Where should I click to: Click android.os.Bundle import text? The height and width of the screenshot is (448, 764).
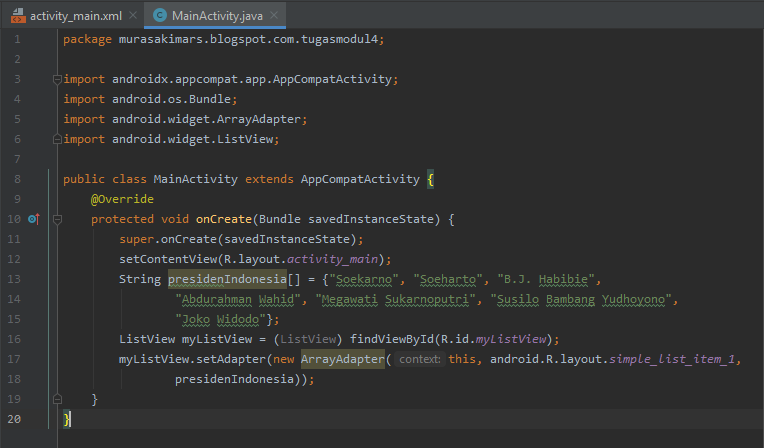click(171, 99)
